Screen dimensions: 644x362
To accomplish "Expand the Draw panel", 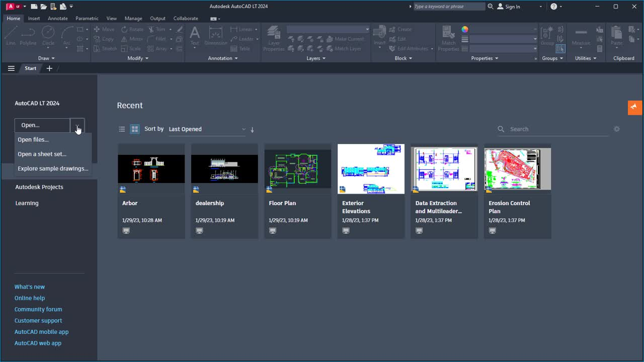I will [46, 58].
